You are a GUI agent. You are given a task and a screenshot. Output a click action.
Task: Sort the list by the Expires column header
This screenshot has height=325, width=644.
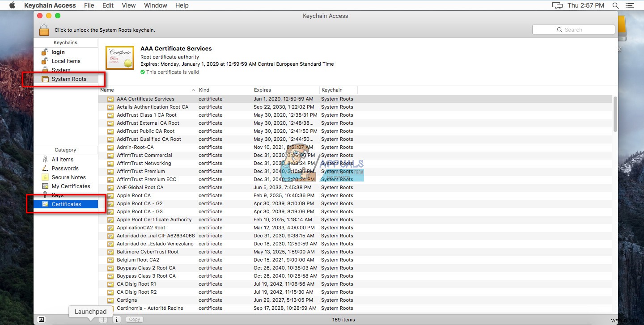[x=286, y=90]
